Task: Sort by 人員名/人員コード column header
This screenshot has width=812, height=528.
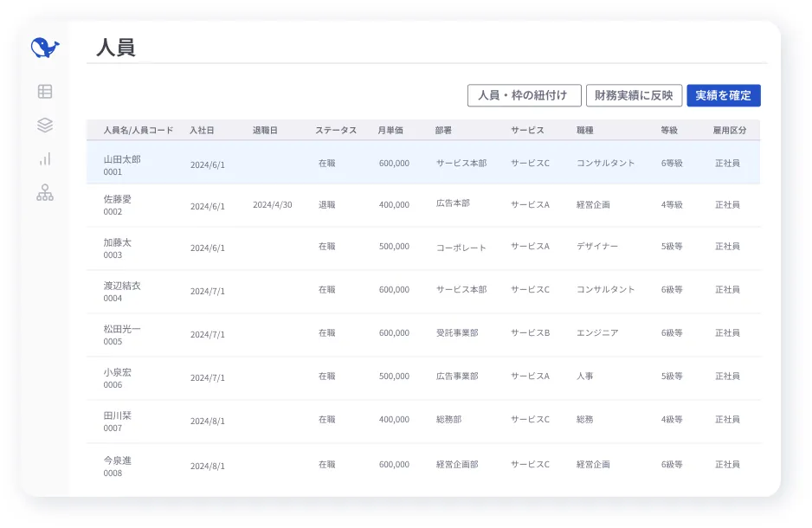Action: pos(139,131)
